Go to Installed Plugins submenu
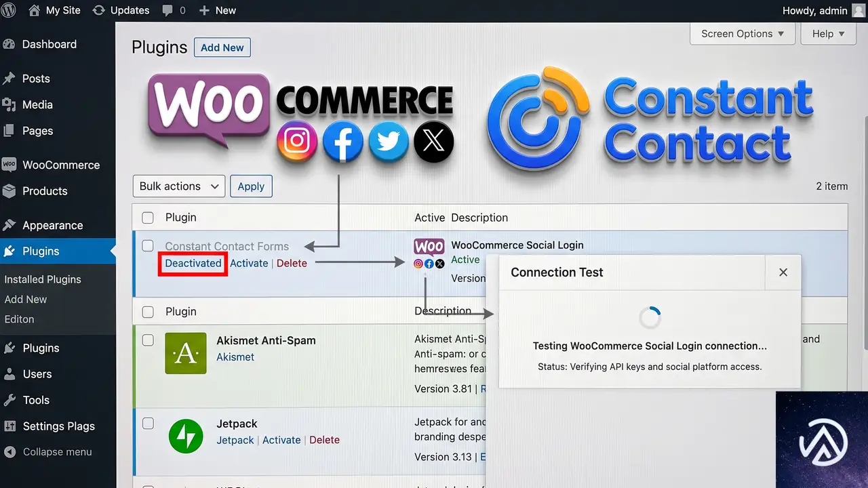 click(43, 279)
